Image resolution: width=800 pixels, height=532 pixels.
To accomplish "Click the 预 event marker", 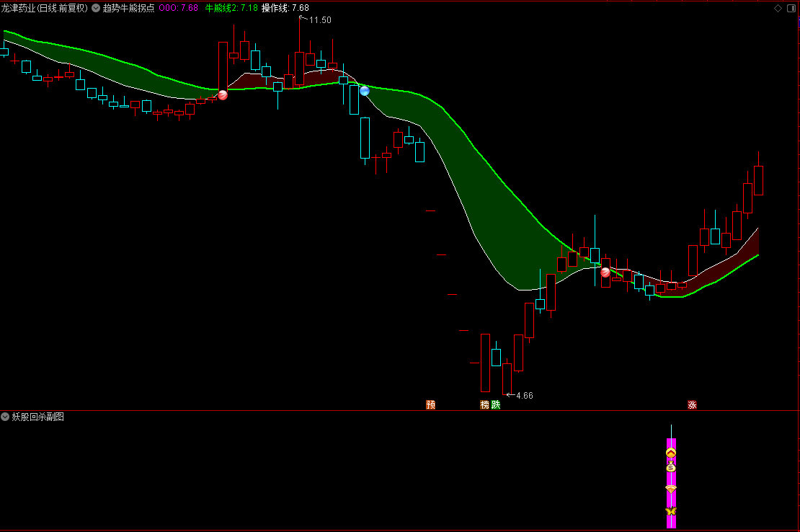I will point(430,405).
